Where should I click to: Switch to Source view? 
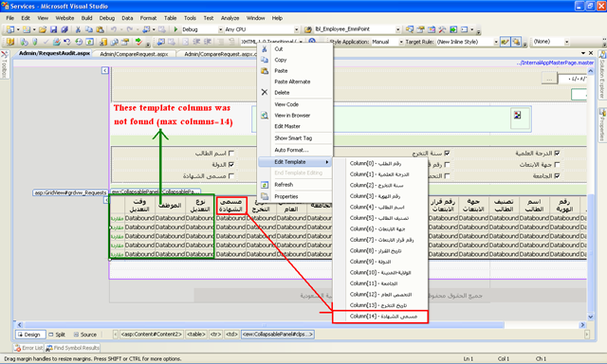84,335
